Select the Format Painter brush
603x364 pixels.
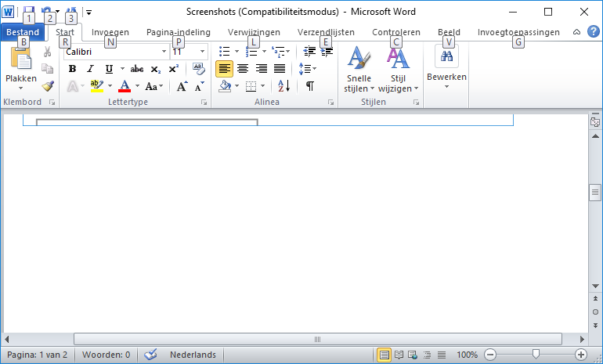[x=48, y=85]
